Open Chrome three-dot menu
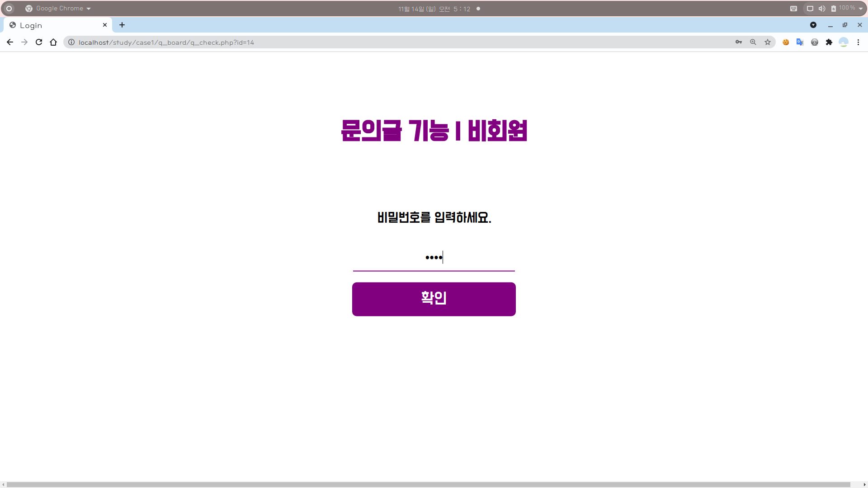 (858, 42)
